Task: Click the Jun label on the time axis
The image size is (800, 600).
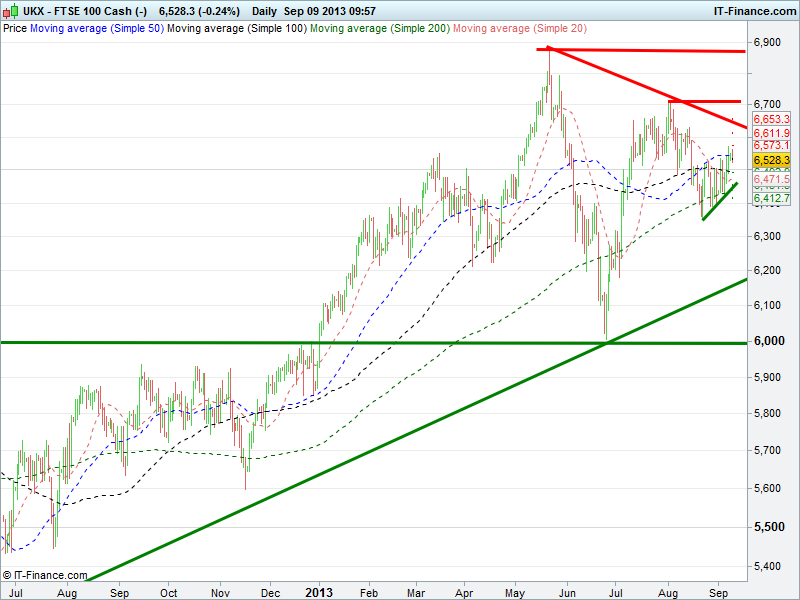Action: click(567, 591)
